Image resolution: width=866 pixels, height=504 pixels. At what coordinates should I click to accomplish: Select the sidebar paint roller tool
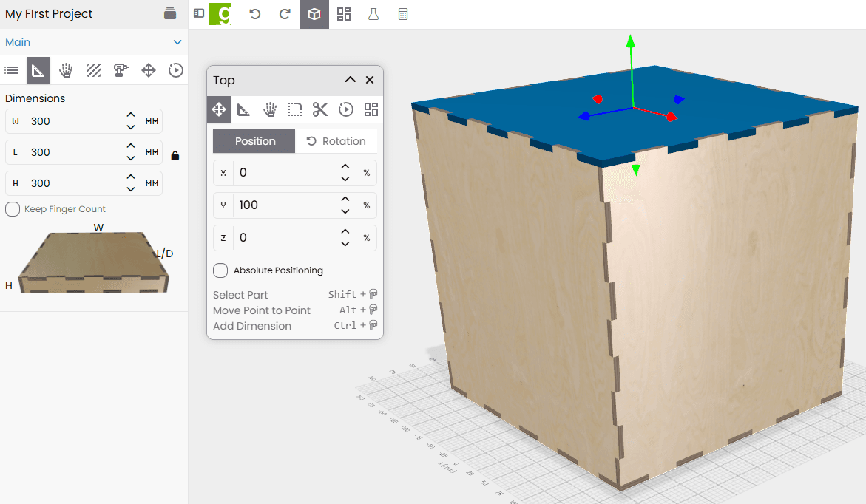[121, 70]
